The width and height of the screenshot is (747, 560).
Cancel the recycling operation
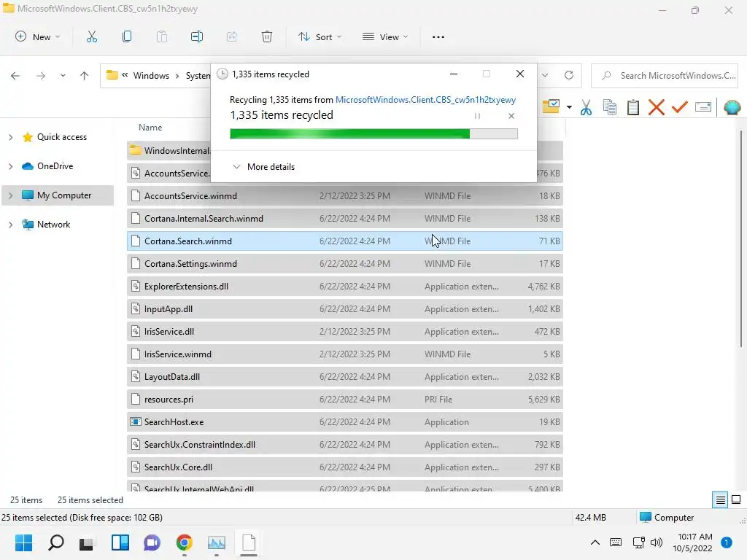tap(511, 116)
